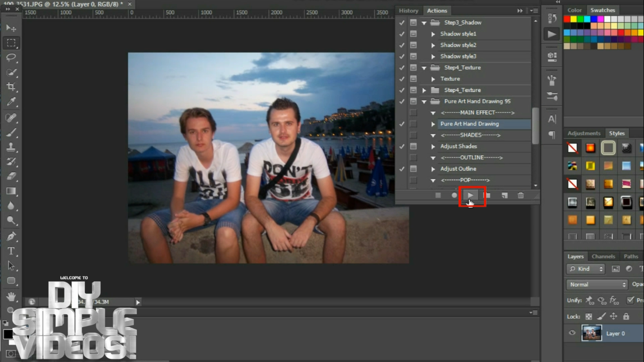This screenshot has width=644, height=362.
Task: Play the selected action
Action: [x=471, y=195]
